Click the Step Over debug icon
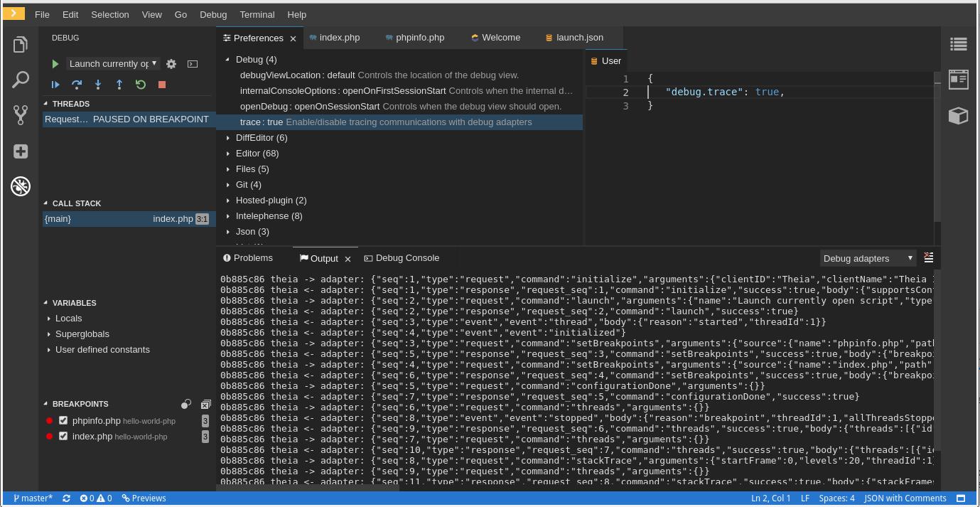The height and width of the screenshot is (507, 980). coord(77,85)
